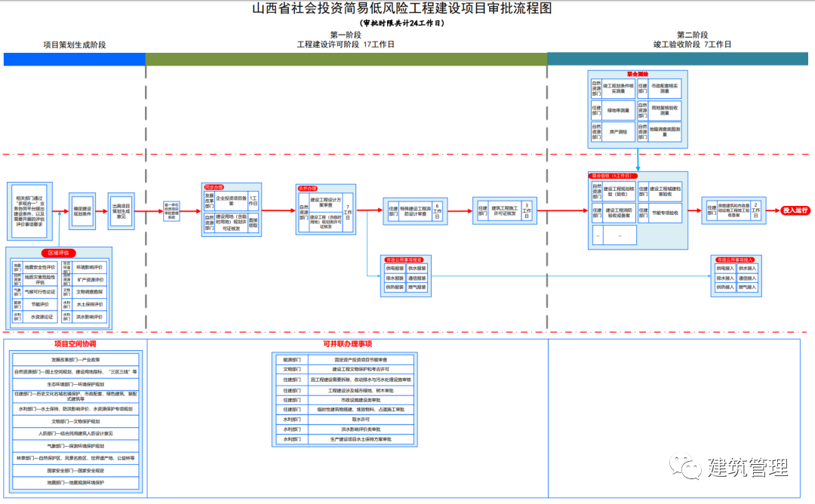Select the "固定资产投资项目节能审查" row
Viewport: 815px width, 504px height.
coord(345,360)
